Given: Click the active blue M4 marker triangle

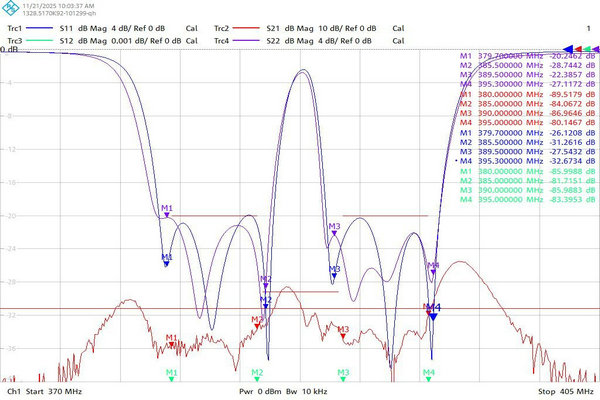Looking at the screenshot, I should 433,316.
